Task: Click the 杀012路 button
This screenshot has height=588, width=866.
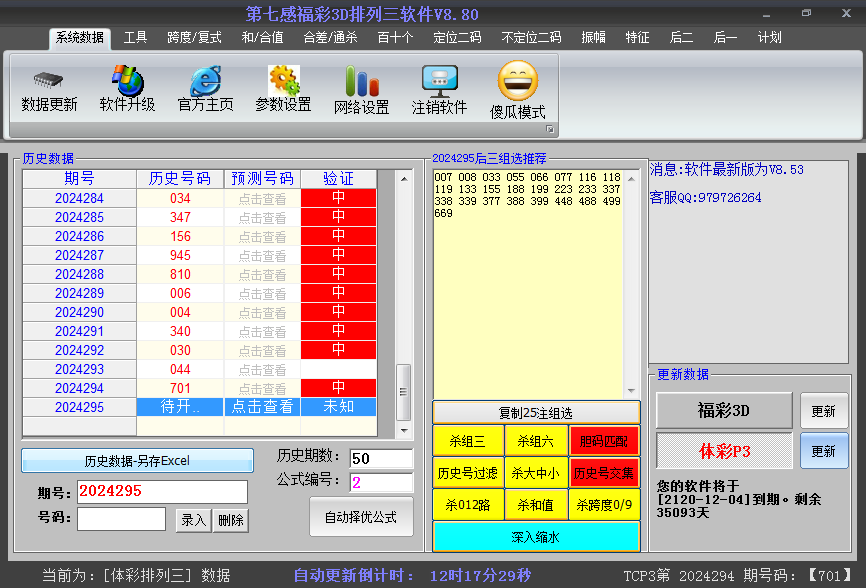Action: [468, 505]
